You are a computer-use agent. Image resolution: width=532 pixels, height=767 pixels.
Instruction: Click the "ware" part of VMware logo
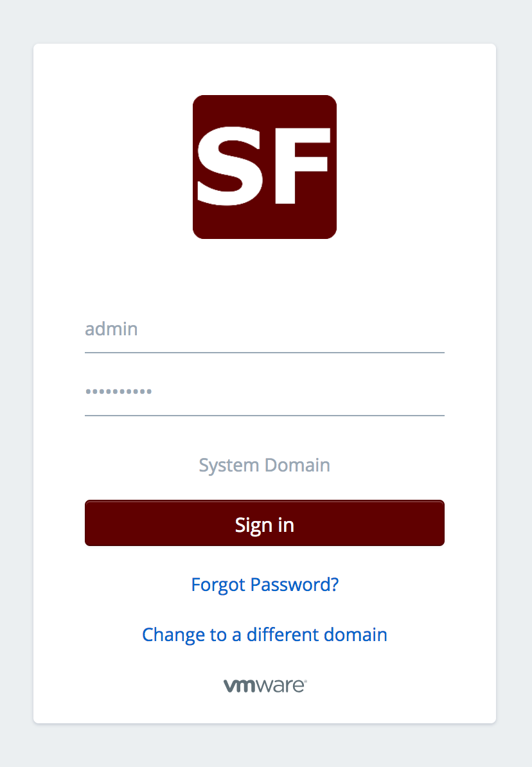pos(283,686)
